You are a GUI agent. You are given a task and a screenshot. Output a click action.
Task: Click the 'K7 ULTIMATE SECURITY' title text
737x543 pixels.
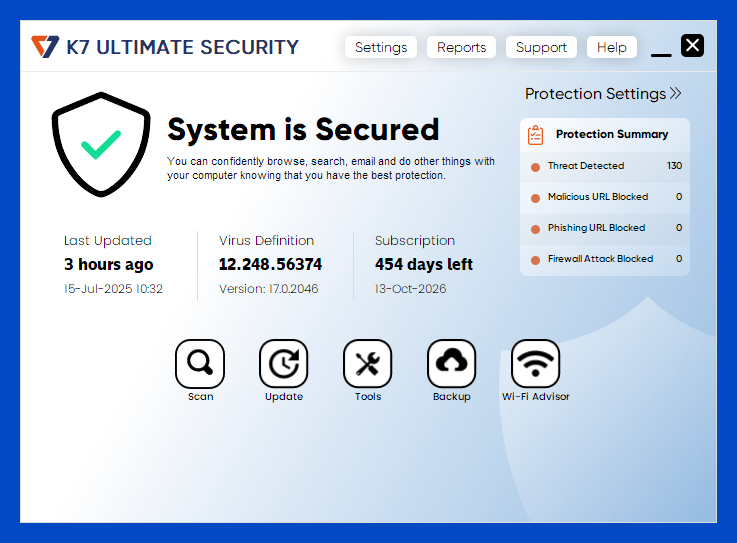182,47
